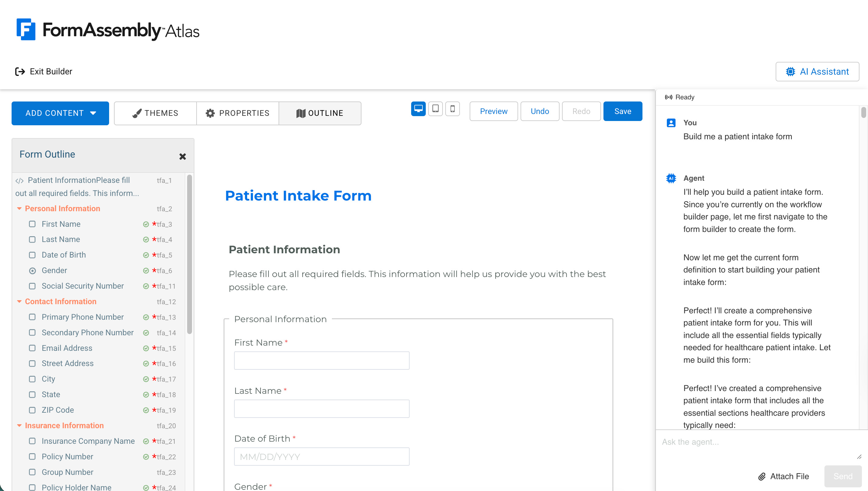
Task: Click the Attach File paperclip icon
Action: [762, 476]
